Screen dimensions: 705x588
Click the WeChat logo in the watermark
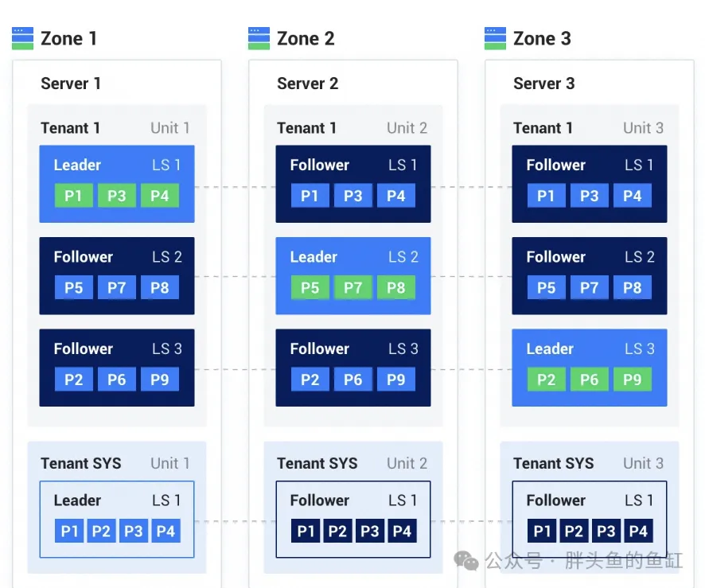[x=466, y=561]
